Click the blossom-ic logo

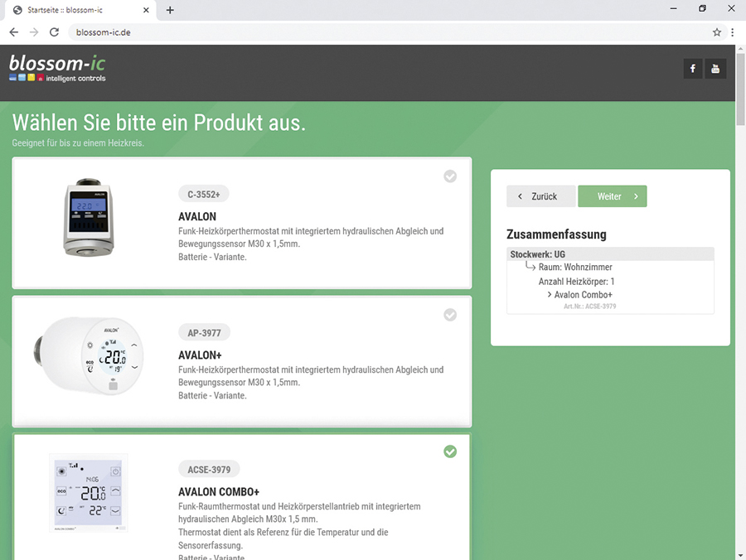[57, 69]
